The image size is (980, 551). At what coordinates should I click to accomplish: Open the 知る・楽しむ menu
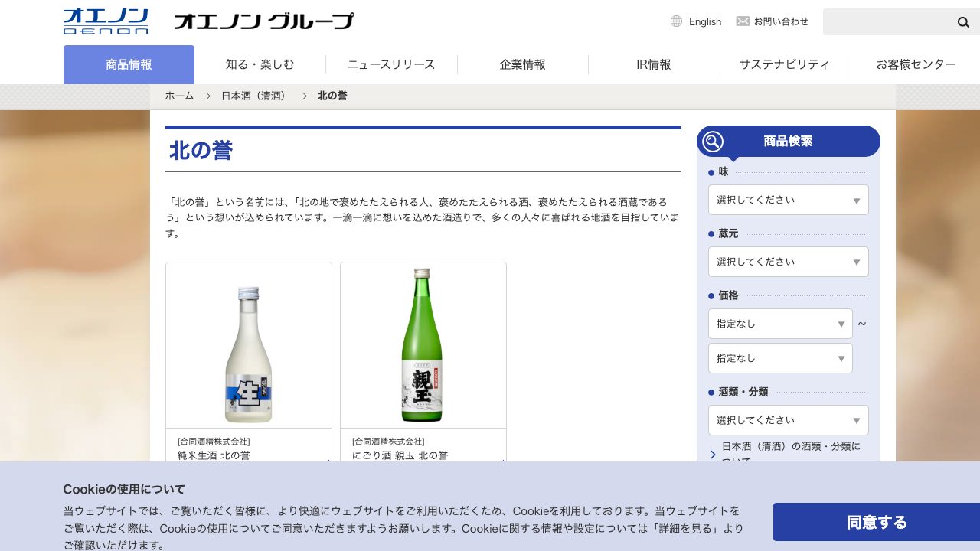tap(260, 64)
